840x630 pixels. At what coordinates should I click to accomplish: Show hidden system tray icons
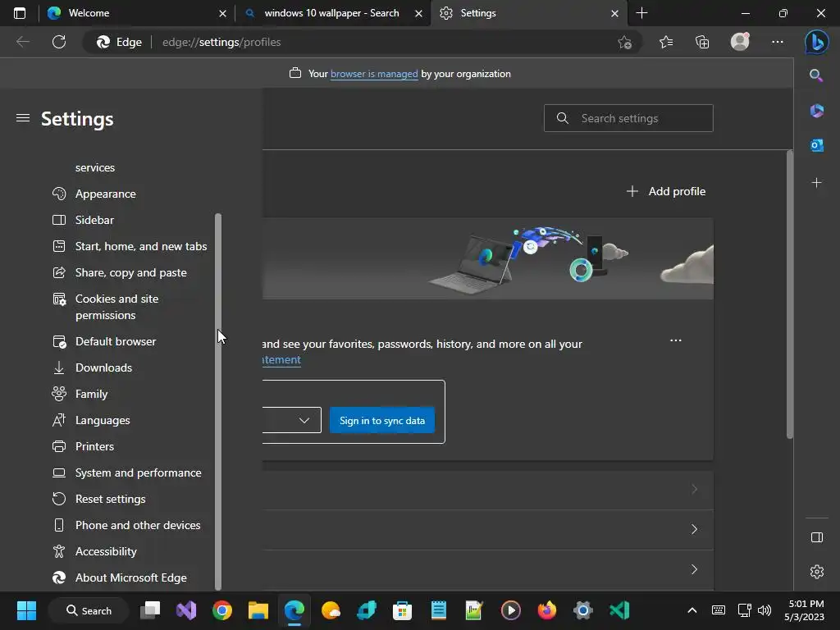coord(692,610)
